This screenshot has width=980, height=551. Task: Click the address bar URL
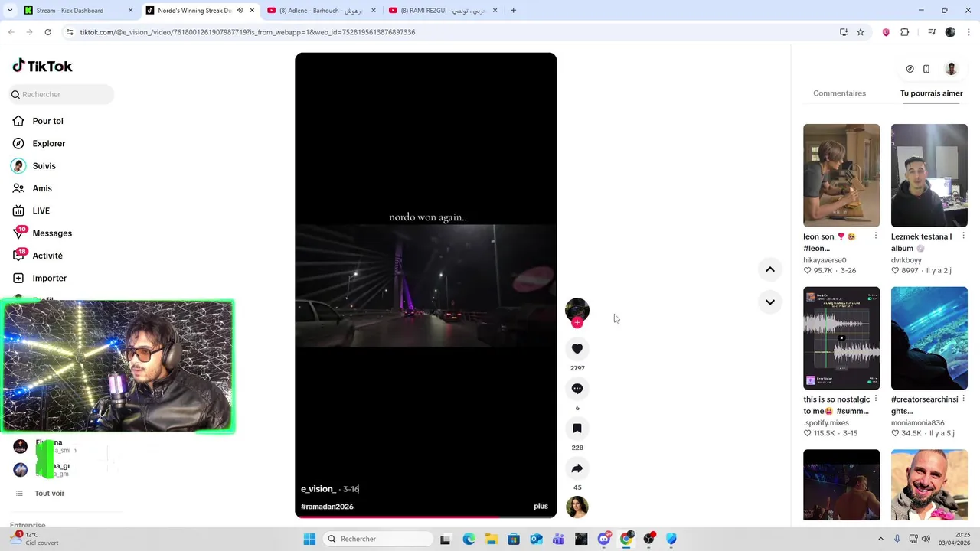pyautogui.click(x=247, y=32)
